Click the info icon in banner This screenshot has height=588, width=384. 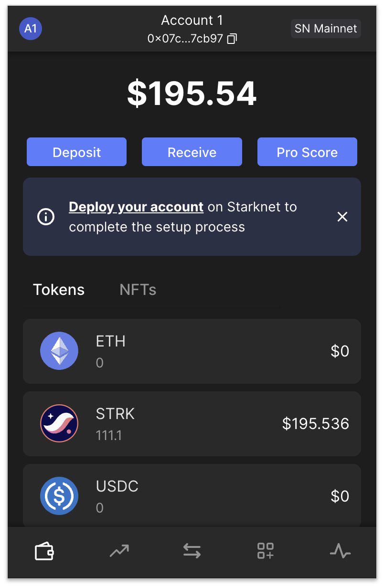click(x=46, y=217)
